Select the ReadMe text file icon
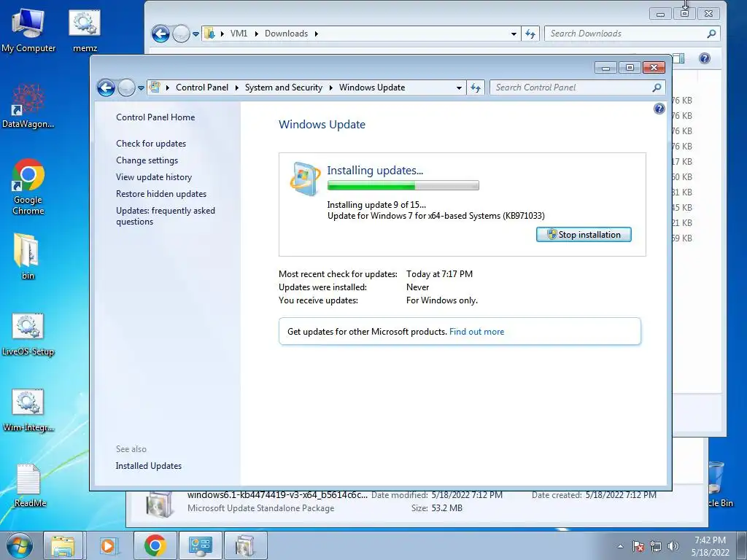747x560 pixels. (28, 485)
